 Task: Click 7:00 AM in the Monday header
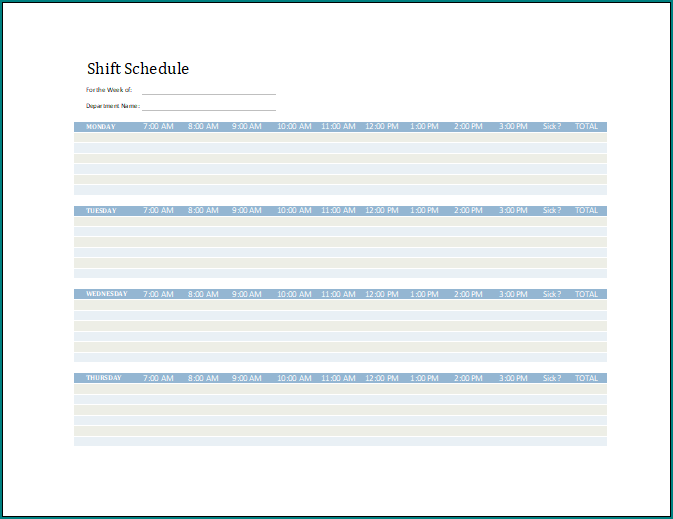click(158, 126)
